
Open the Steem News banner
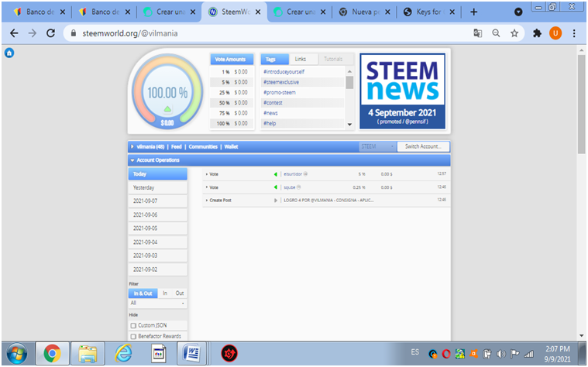coord(402,91)
